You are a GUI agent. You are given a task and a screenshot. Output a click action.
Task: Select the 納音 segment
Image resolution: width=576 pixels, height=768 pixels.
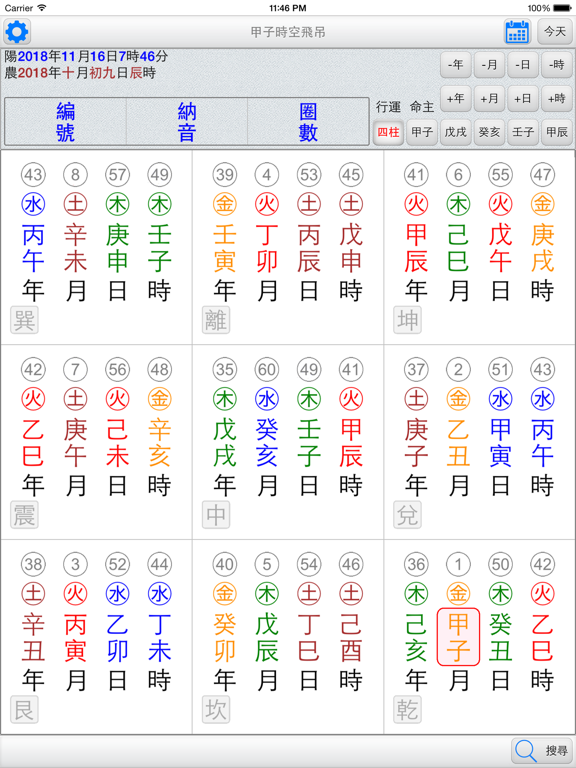187,121
